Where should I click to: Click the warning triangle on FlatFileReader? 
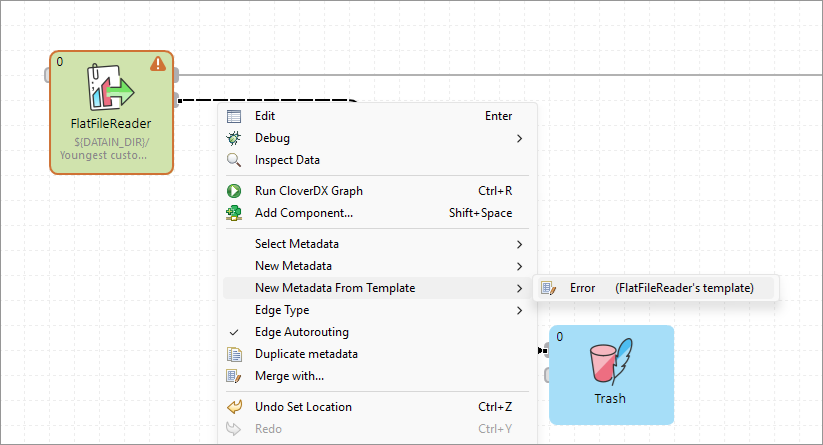[x=158, y=64]
